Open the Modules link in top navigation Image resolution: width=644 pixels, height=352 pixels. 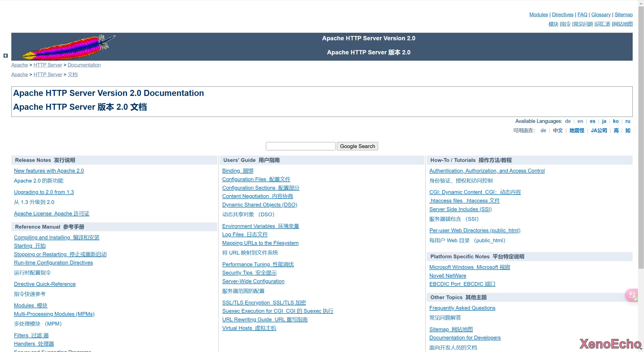[538, 15]
